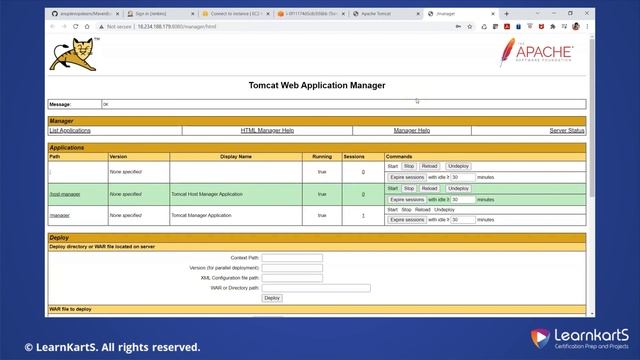Switch to the GitHub repository tab

(84, 14)
